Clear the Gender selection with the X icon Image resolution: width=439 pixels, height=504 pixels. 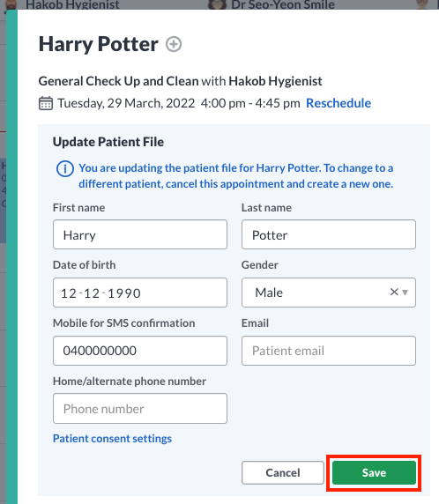pyautogui.click(x=394, y=292)
